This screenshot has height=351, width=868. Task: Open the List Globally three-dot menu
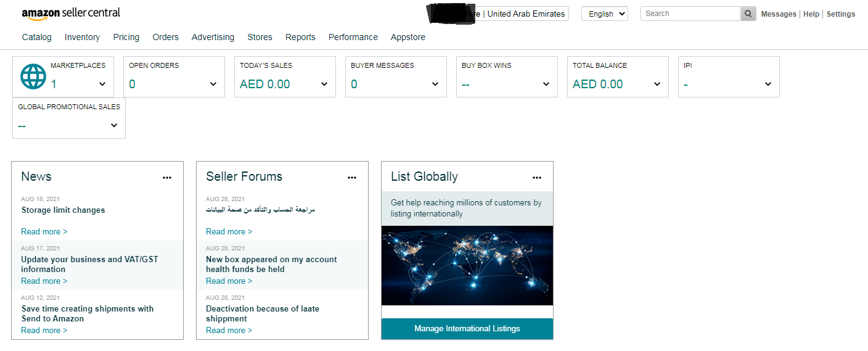tap(537, 178)
